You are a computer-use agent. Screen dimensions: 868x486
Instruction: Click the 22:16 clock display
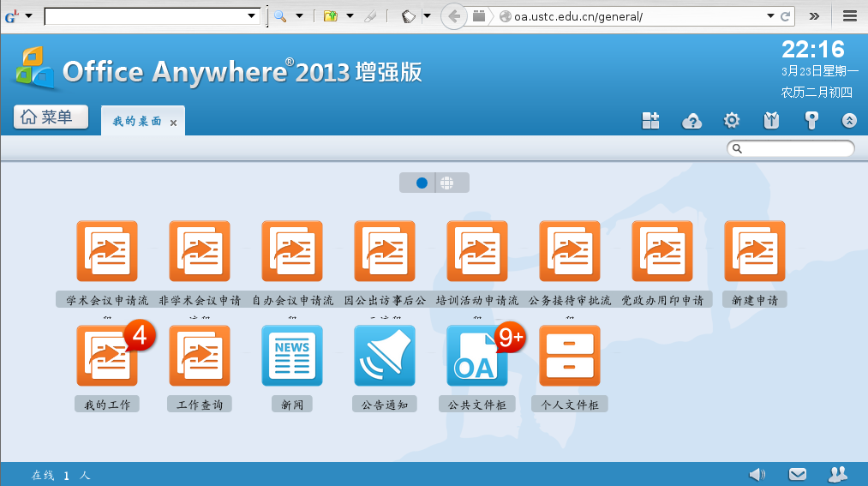coord(813,49)
